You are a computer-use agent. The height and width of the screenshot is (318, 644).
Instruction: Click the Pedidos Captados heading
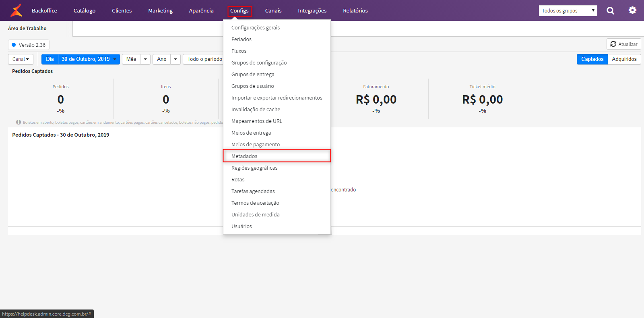pos(32,71)
